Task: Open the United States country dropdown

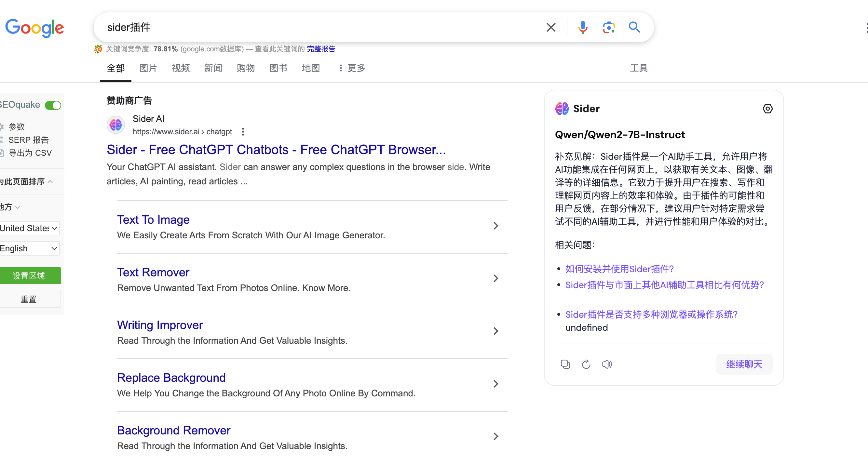Action: coord(30,228)
